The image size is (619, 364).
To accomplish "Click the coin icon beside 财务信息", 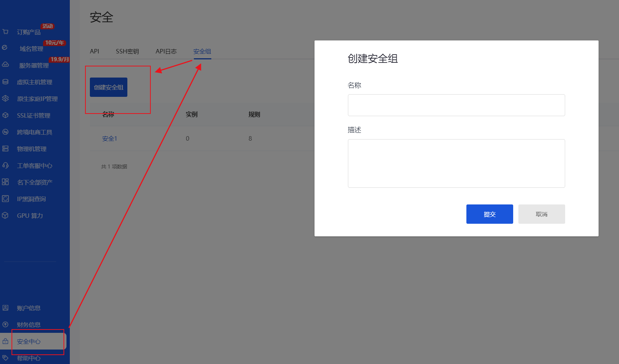I will [x=5, y=324].
